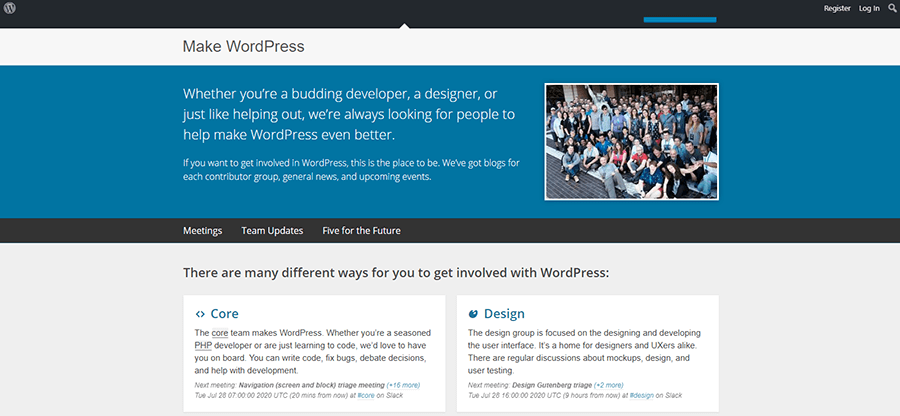Click the Core code brackets icon

(200, 314)
